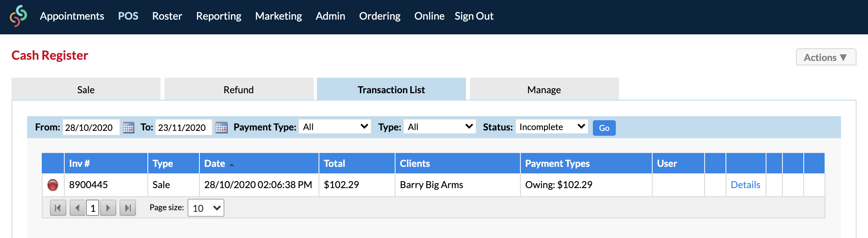
Task: Open the Actions menu
Action: click(x=826, y=57)
